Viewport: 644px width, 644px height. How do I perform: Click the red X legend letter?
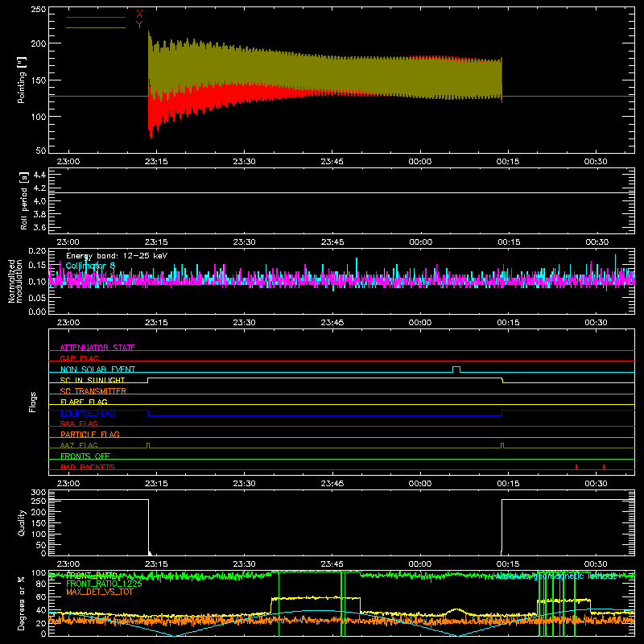(139, 14)
